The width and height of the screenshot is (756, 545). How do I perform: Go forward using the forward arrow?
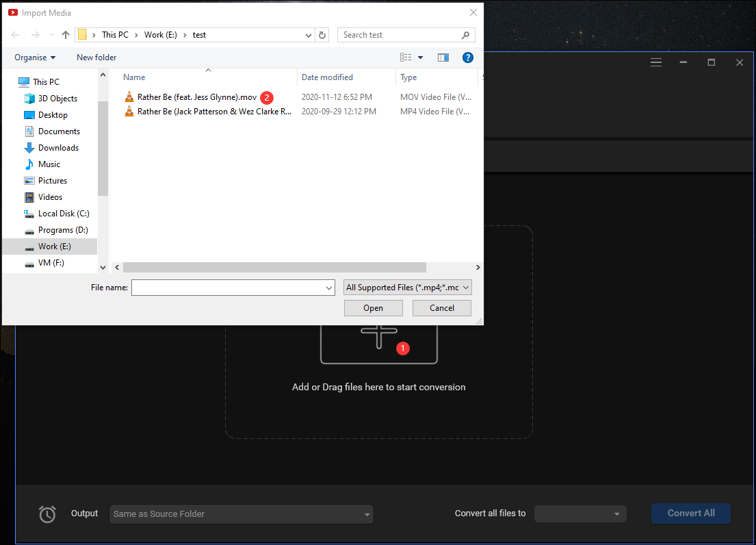pyautogui.click(x=35, y=35)
